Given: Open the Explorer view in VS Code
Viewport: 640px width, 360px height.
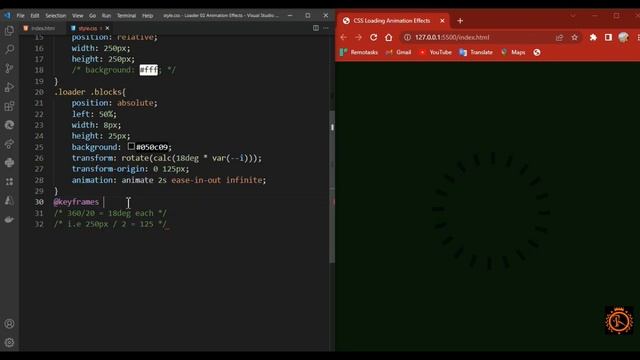Looking at the screenshot, I should (9, 31).
